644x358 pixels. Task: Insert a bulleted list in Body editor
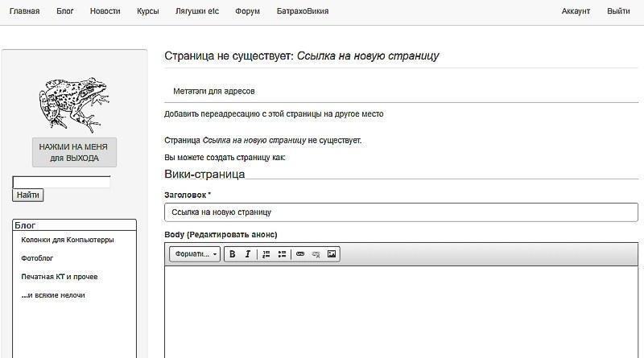point(282,254)
